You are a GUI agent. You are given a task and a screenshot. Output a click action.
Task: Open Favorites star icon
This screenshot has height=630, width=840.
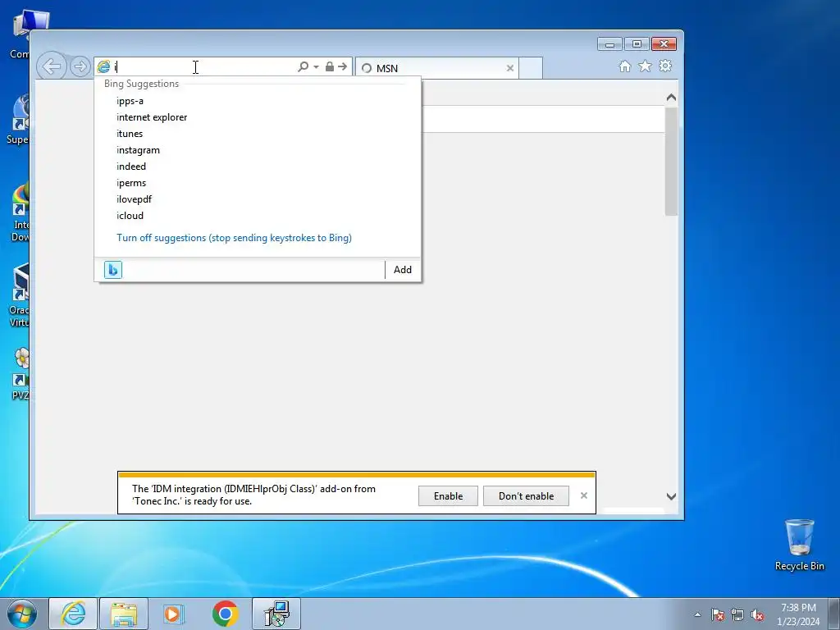pyautogui.click(x=645, y=66)
